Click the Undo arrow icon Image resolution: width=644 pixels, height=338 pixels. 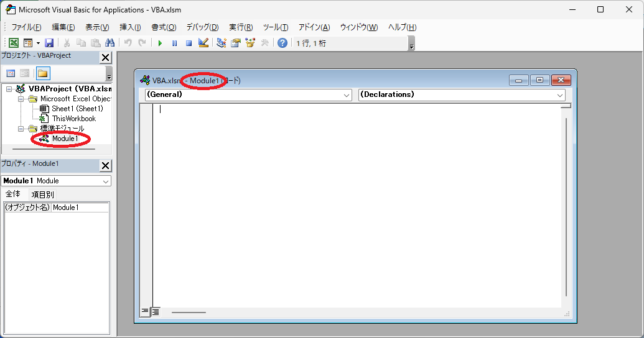coord(128,43)
